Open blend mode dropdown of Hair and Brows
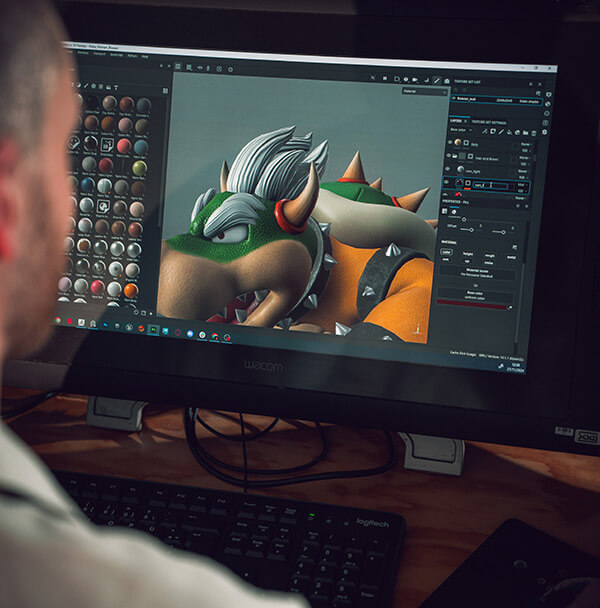 point(524,158)
